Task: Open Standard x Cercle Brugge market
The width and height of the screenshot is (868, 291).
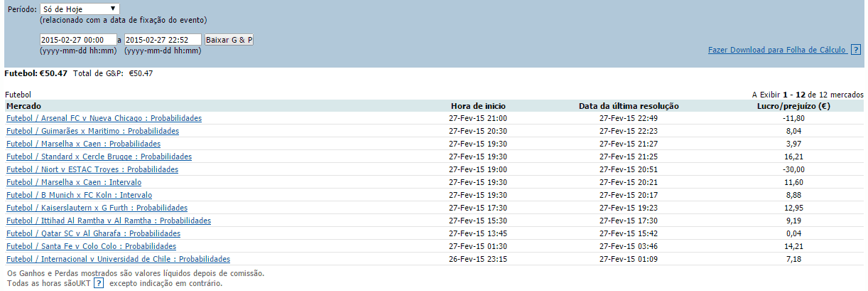Action: [99, 157]
